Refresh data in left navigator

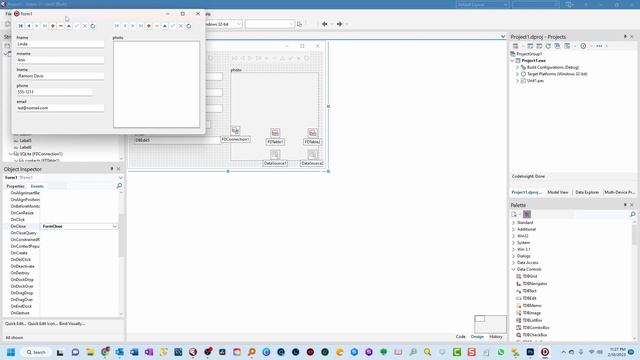[93, 26]
